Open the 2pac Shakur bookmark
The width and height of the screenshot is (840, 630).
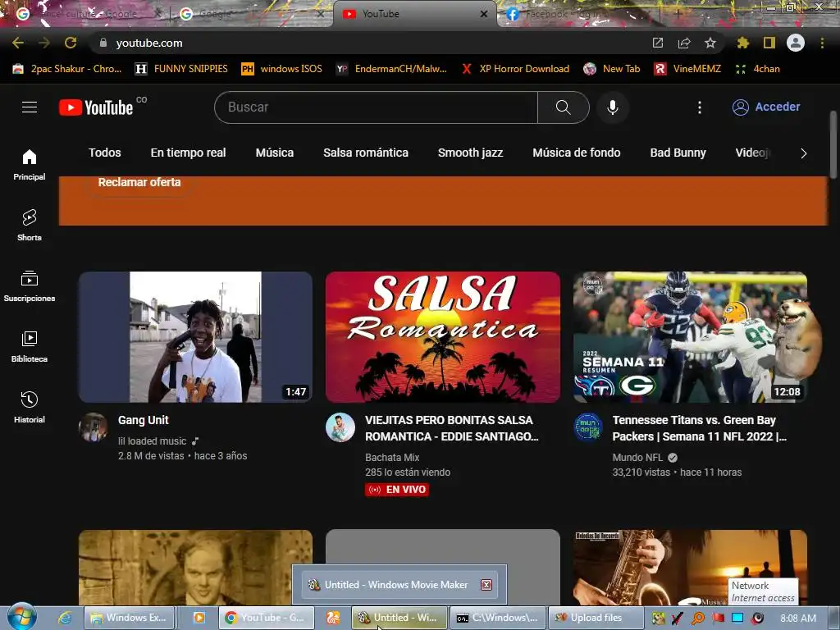tap(67, 69)
